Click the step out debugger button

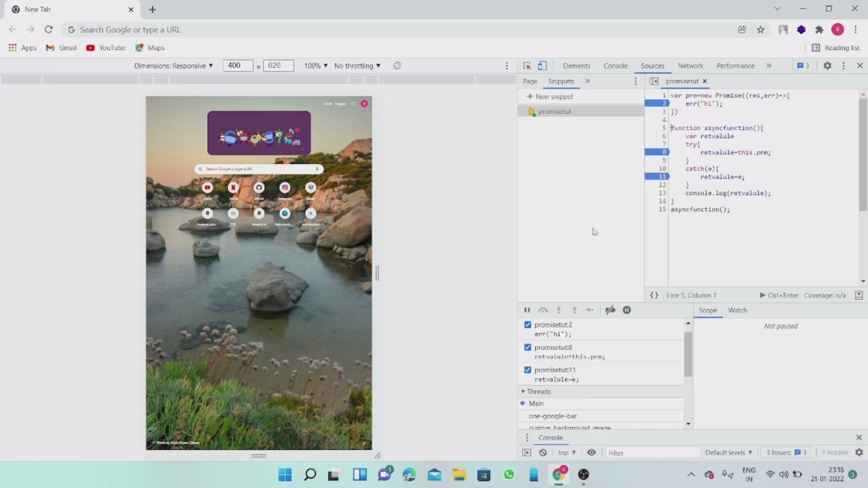click(x=574, y=310)
